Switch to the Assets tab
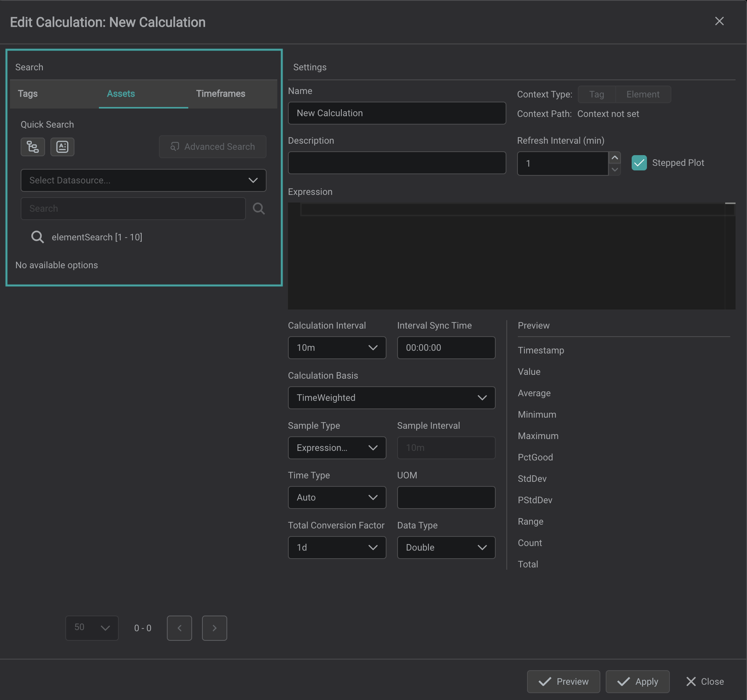This screenshot has width=747, height=700. (144, 94)
